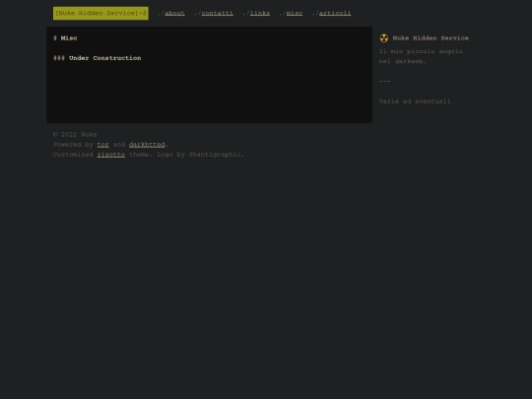Open the darkhttpd footer link
Screen dimensions: 532x399
(147, 145)
